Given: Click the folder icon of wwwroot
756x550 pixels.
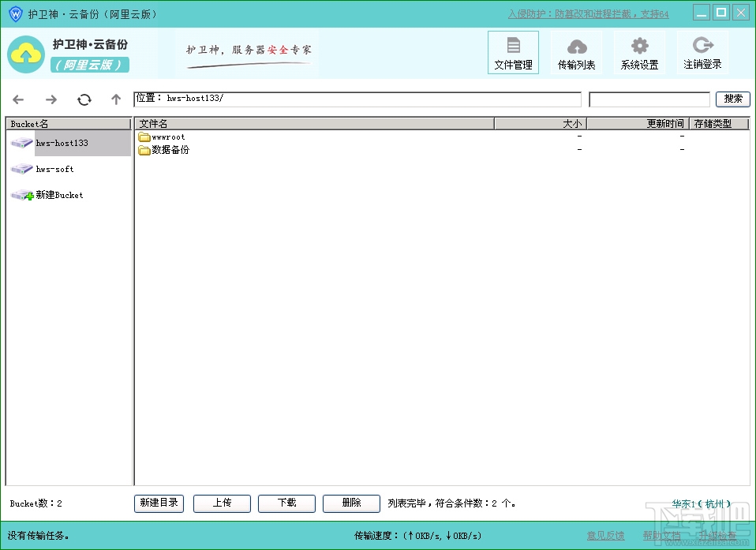Looking at the screenshot, I should (x=144, y=137).
